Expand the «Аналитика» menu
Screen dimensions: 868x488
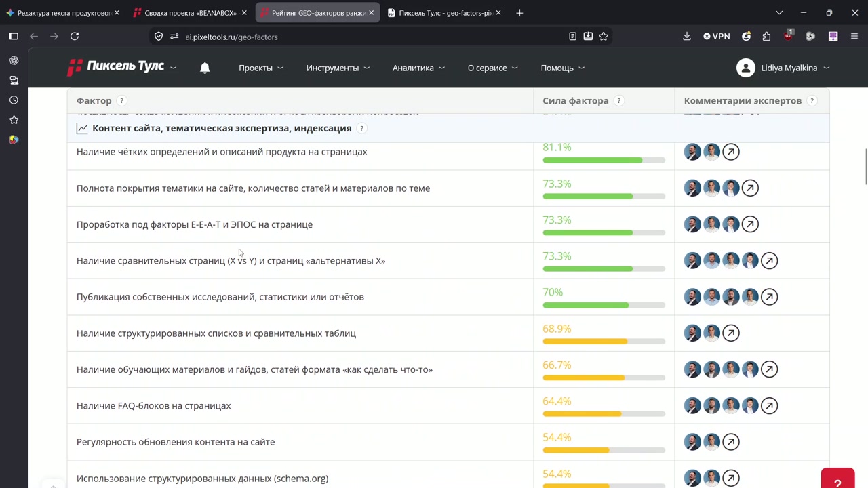pyautogui.click(x=418, y=68)
